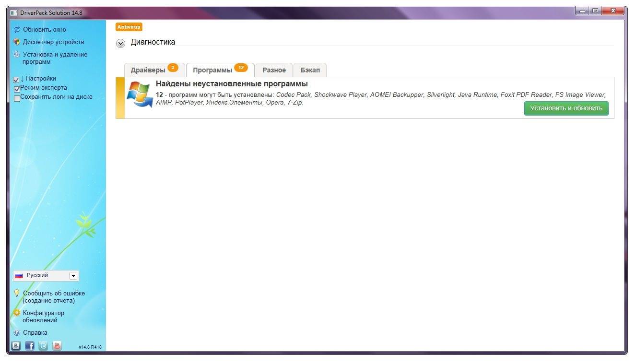
Task: Open the Бэкап tab
Action: (310, 70)
